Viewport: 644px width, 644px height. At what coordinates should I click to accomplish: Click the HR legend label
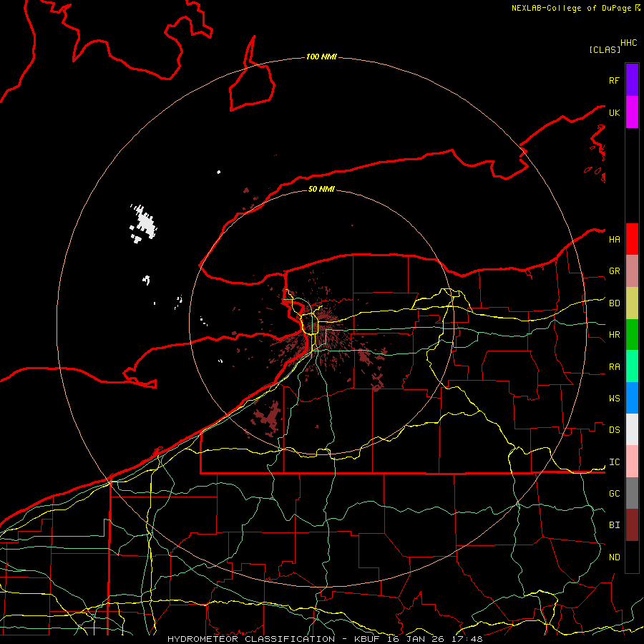click(x=614, y=335)
